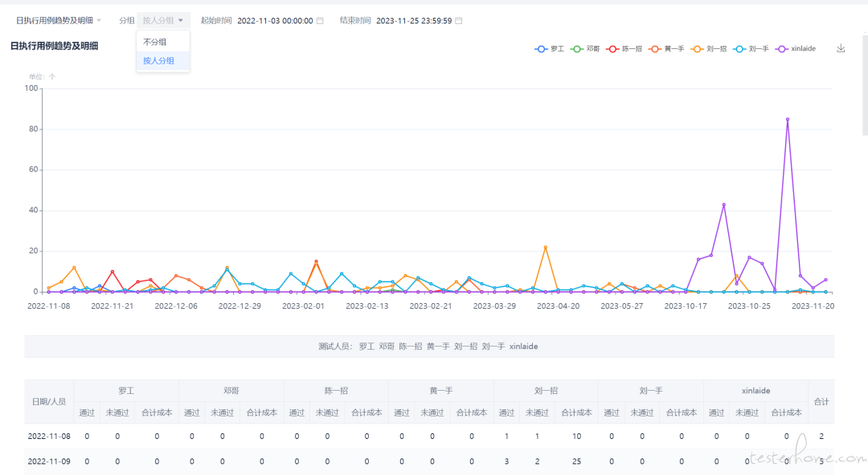Choose 按人分组 option in dropdown list
This screenshot has height=476, width=868.
(x=159, y=60)
